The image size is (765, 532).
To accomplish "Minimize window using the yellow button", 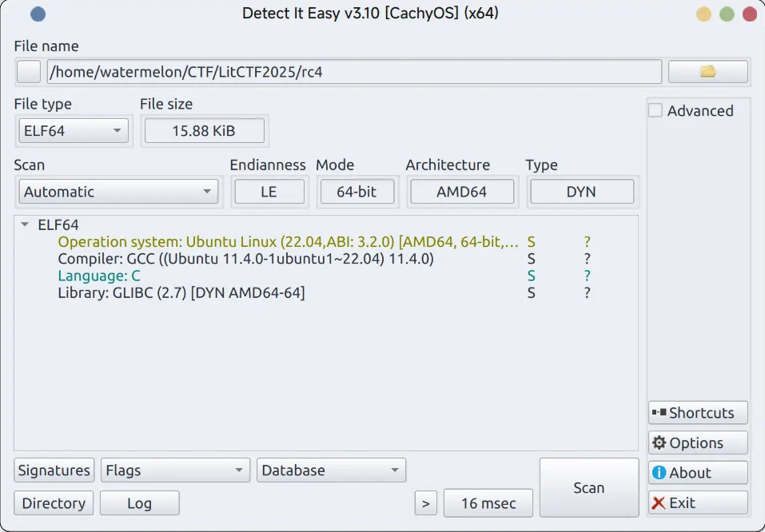I will [x=703, y=14].
